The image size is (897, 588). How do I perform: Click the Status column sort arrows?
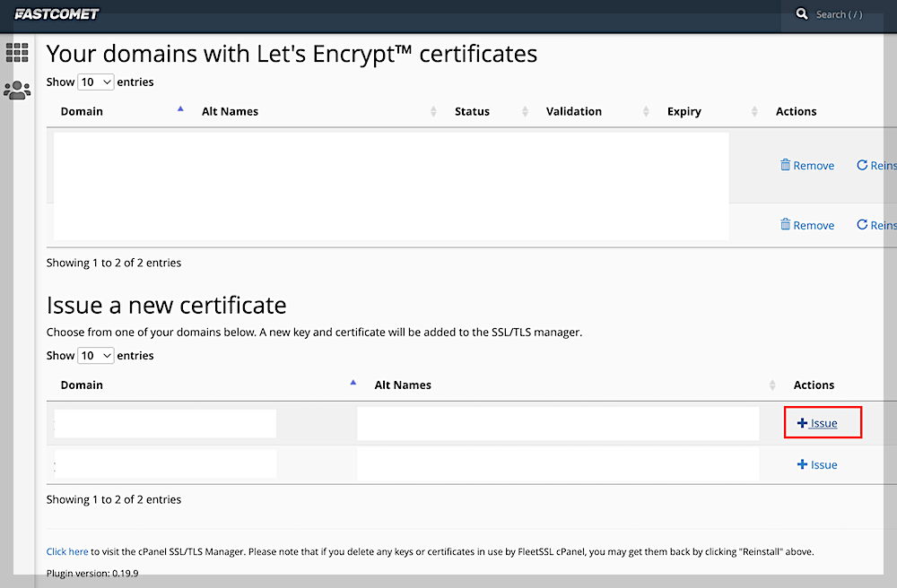pyautogui.click(x=525, y=111)
